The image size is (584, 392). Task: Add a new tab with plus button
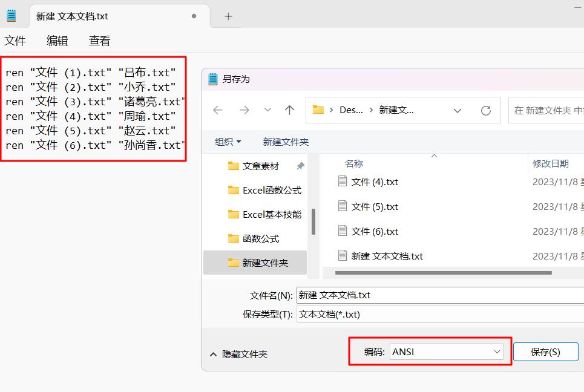pyautogui.click(x=228, y=16)
